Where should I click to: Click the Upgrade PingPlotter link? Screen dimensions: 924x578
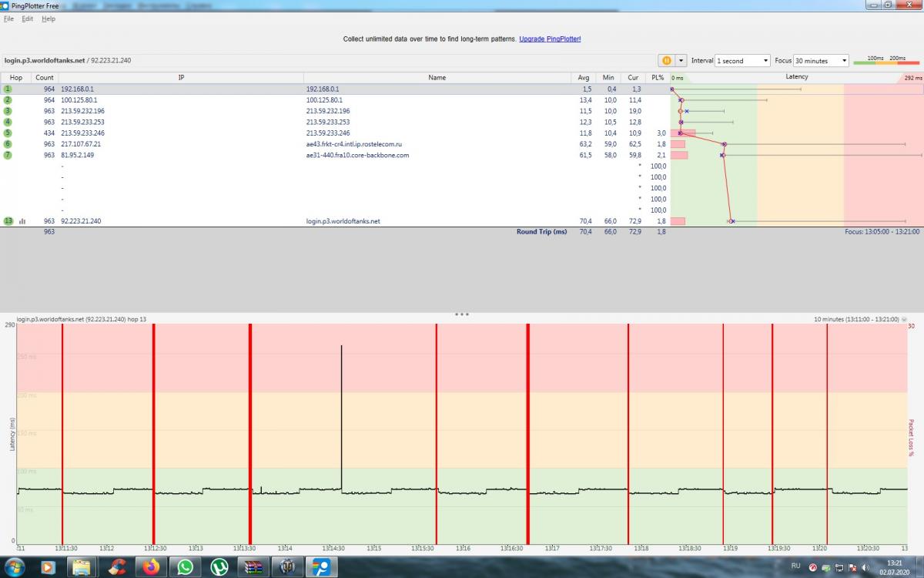click(x=549, y=39)
